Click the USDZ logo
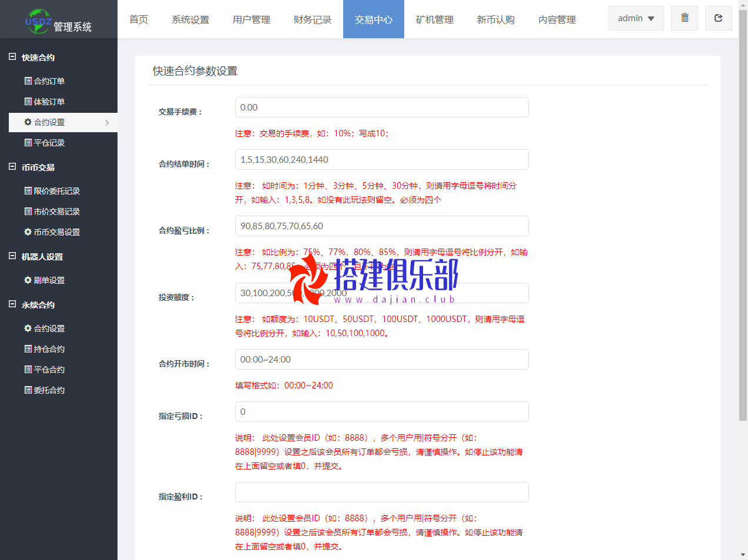This screenshot has width=748, height=560. 38,21
